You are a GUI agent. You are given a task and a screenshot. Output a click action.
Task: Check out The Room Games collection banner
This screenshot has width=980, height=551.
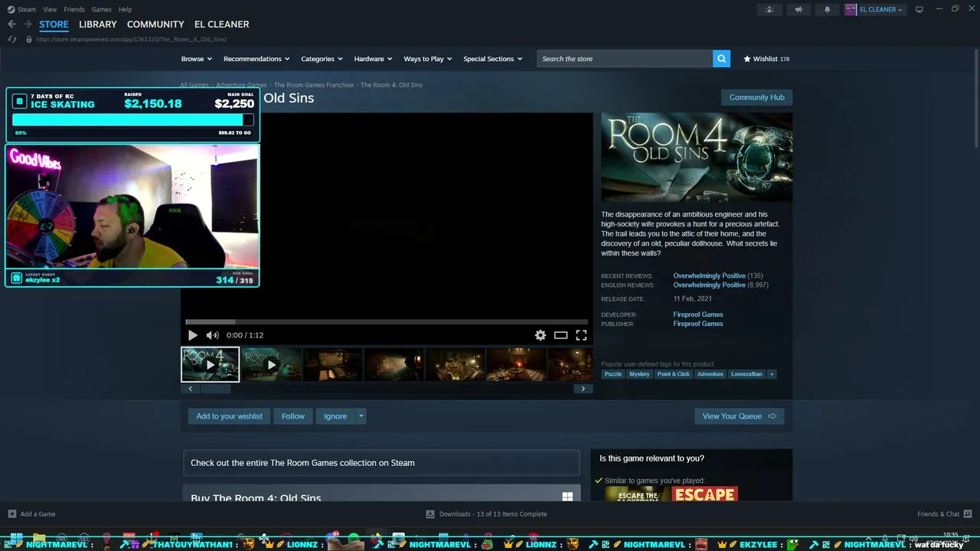[x=381, y=463]
